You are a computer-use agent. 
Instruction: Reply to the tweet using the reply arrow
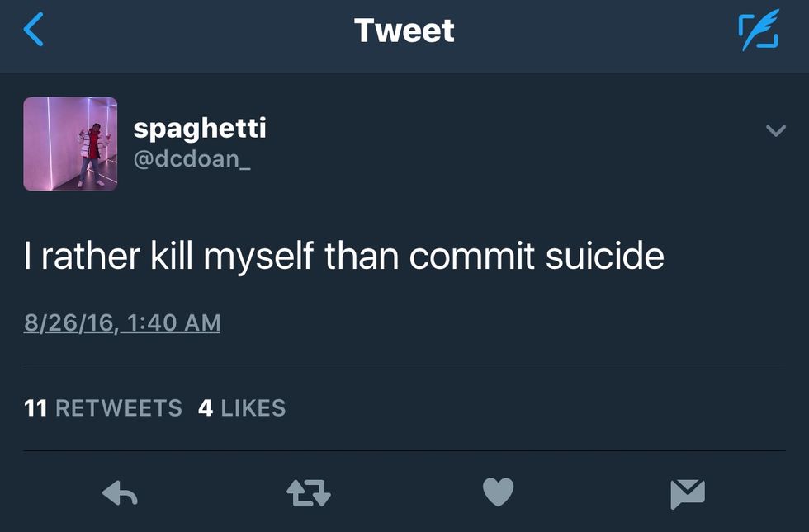pos(120,493)
